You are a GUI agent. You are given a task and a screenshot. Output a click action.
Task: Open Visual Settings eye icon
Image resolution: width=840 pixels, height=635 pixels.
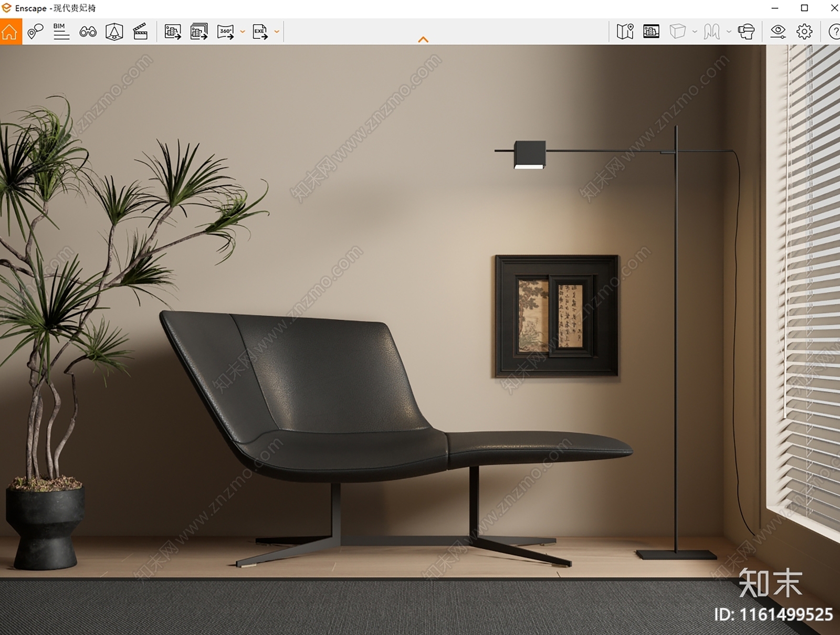point(778,31)
